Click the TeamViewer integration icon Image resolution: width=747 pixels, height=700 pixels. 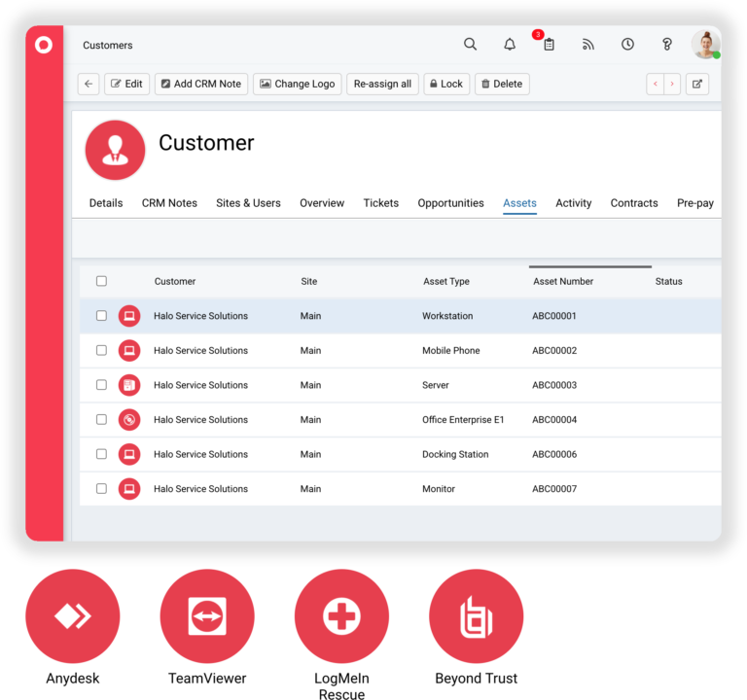tap(207, 615)
